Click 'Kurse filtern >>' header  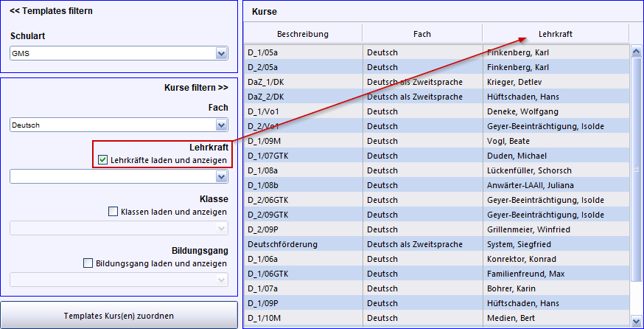tap(196, 88)
